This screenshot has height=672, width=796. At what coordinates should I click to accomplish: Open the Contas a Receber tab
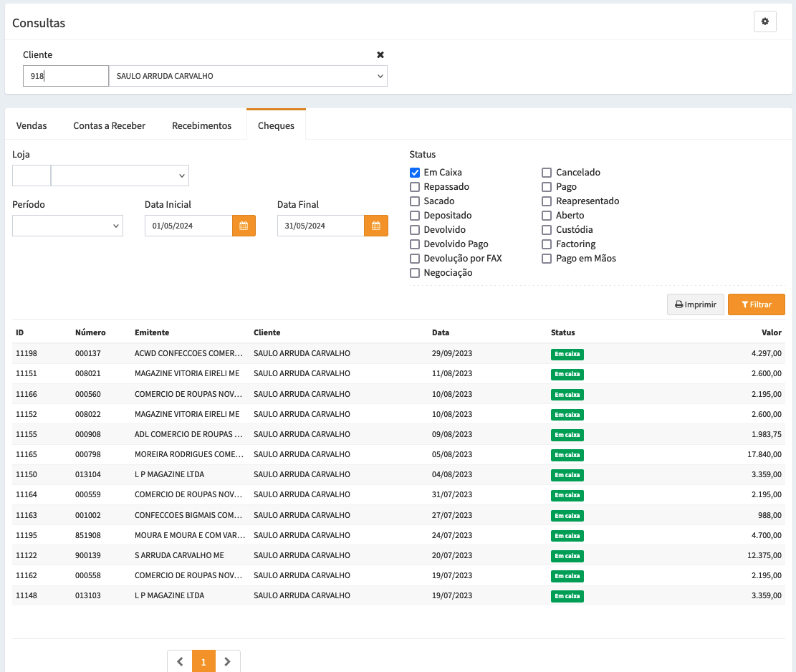(x=109, y=125)
